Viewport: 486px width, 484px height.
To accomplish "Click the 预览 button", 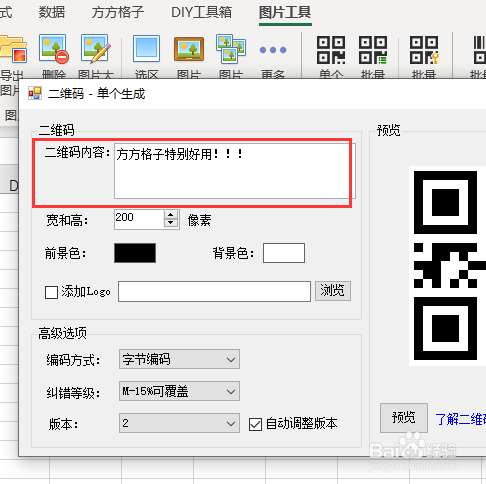I will [404, 418].
